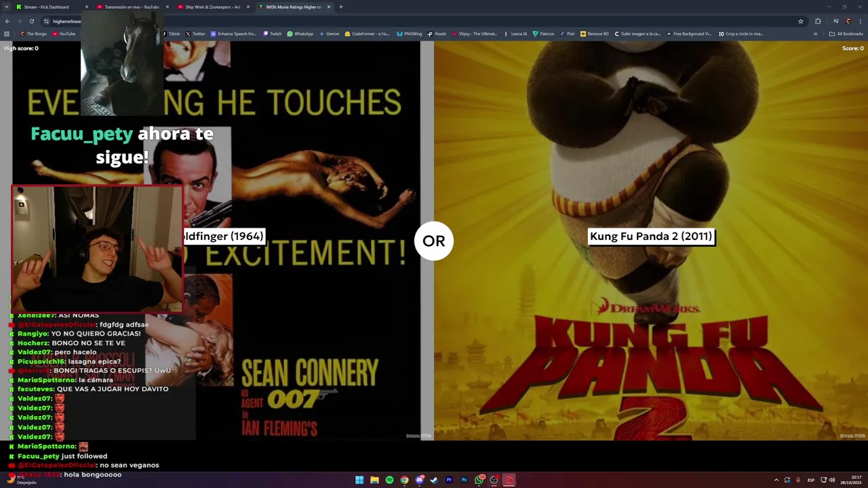Open the site information icon in address bar
Viewport: 868px width, 488px height.
pyautogui.click(x=46, y=21)
